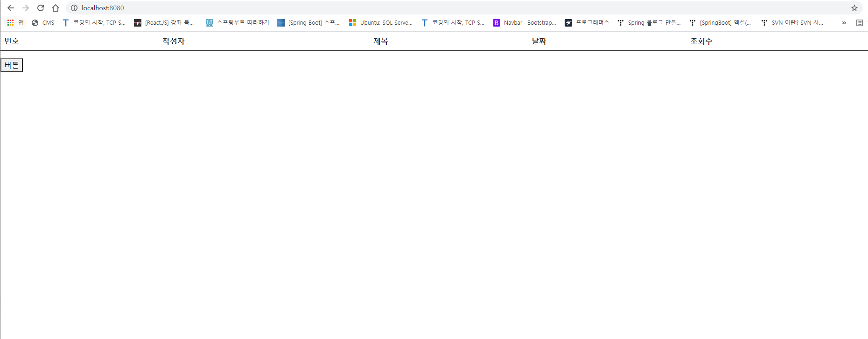Open the 'Ubuntu: SQL Serve...' bookmark

[381, 22]
